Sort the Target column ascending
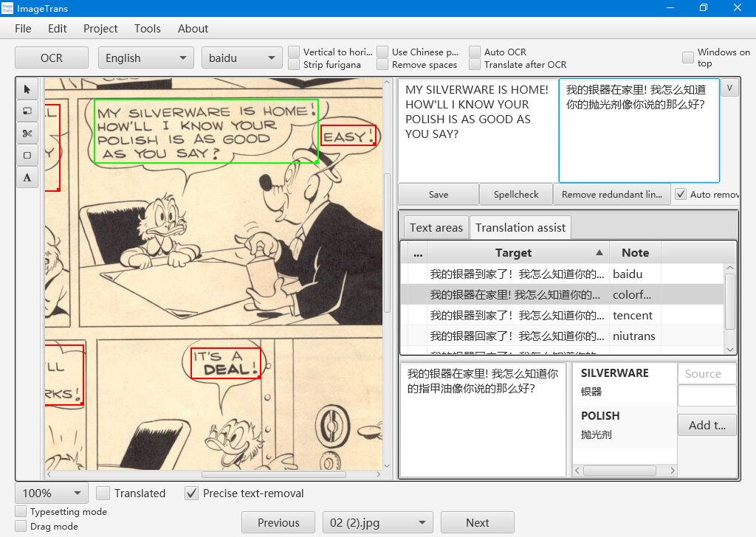Image resolution: width=756 pixels, height=537 pixels. [x=513, y=252]
